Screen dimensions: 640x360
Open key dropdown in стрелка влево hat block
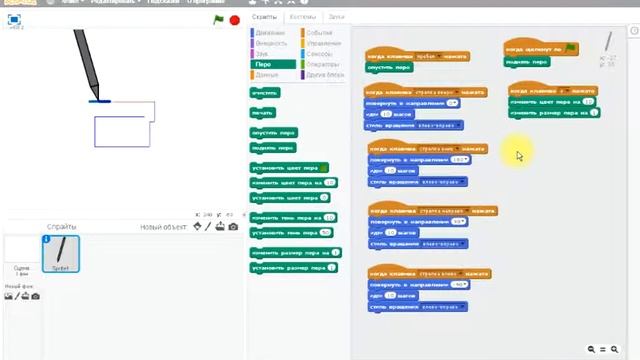coord(441,274)
